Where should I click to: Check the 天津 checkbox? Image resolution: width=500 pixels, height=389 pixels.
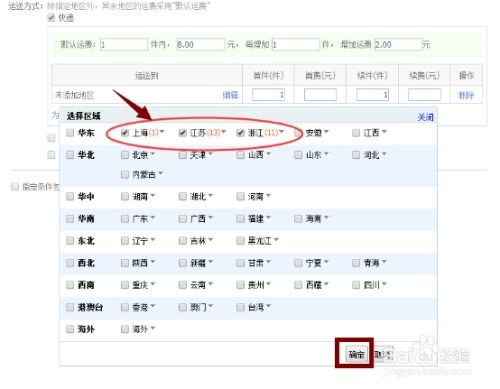pyautogui.click(x=182, y=155)
